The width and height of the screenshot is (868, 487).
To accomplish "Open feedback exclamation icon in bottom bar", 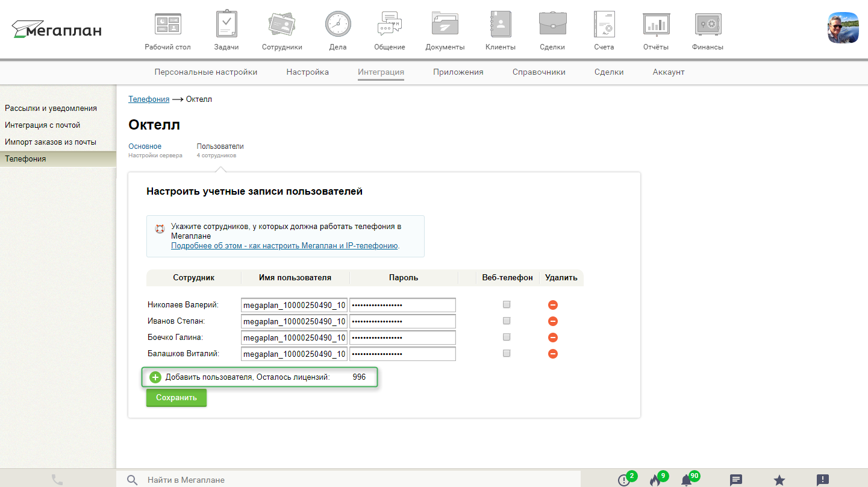I will [823, 480].
